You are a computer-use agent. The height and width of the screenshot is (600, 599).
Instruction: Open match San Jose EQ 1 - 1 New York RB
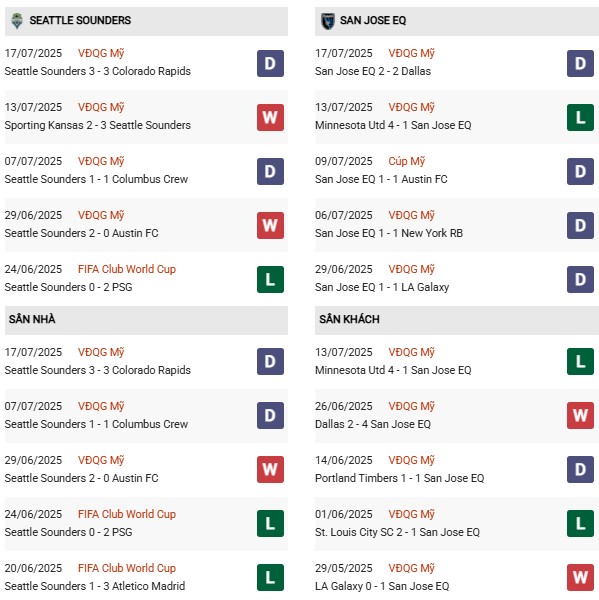[x=388, y=233]
